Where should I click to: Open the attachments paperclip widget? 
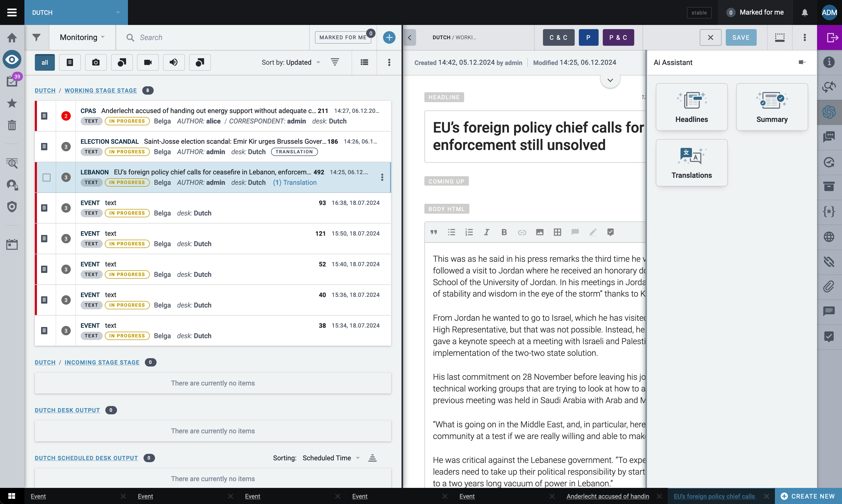pos(829,286)
